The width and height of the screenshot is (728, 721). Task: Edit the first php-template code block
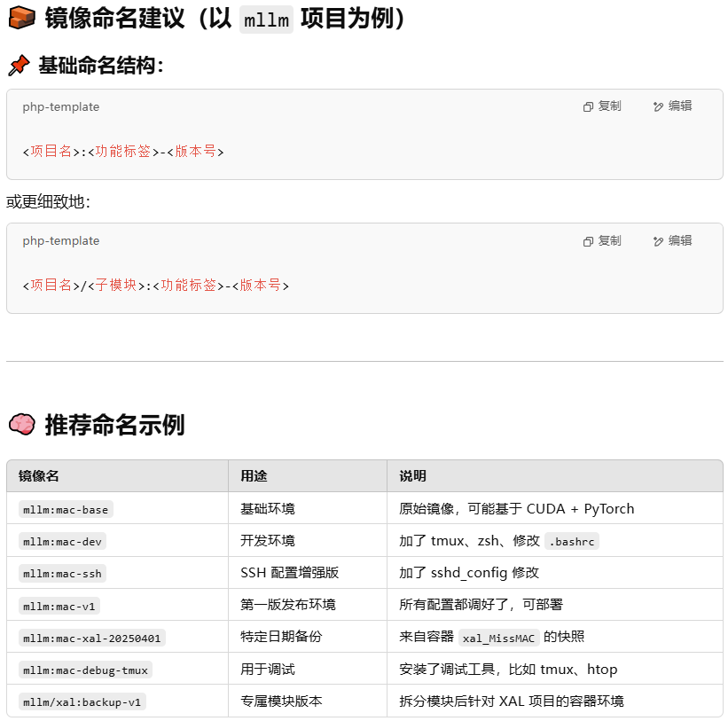672,106
